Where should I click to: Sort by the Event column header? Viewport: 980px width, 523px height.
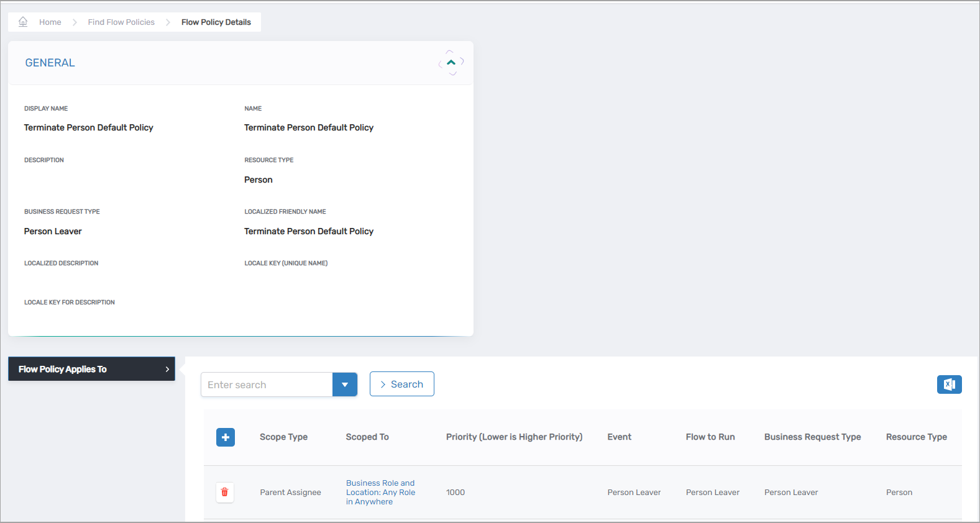619,437
